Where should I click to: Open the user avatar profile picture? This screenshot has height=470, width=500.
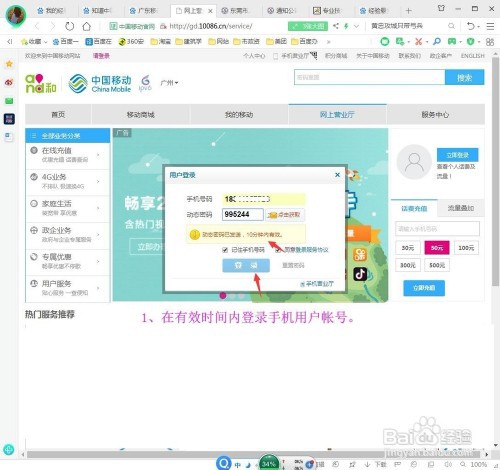(x=16, y=15)
